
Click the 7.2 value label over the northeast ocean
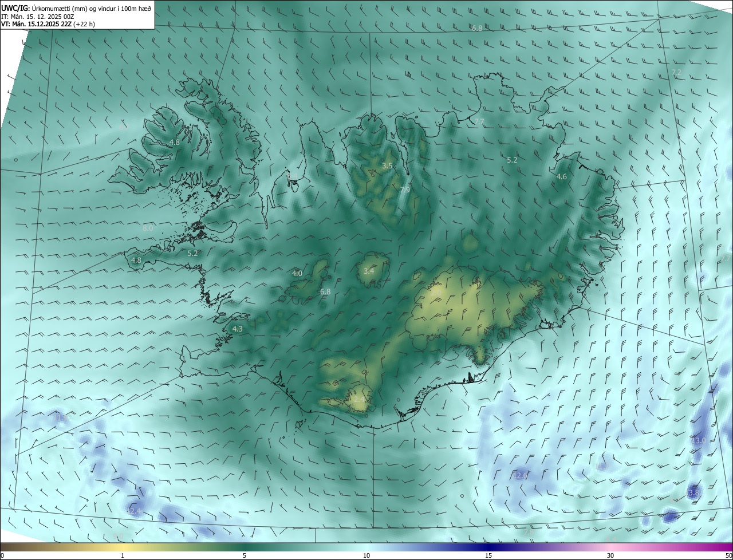(x=676, y=73)
